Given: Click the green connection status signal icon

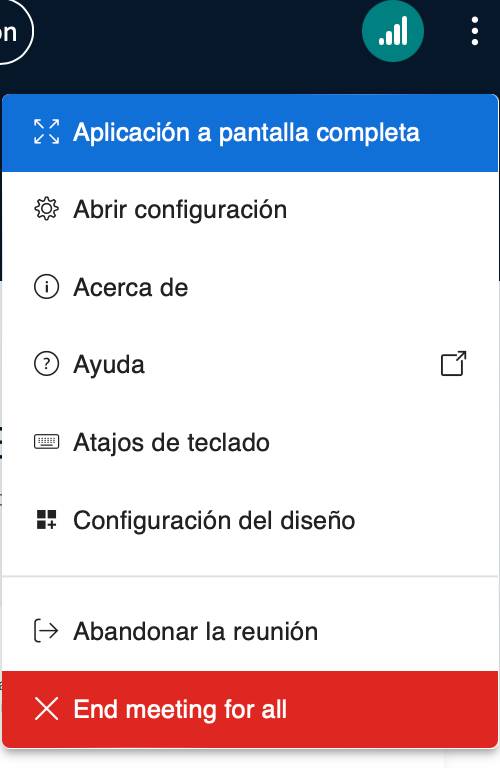Looking at the screenshot, I should (392, 31).
